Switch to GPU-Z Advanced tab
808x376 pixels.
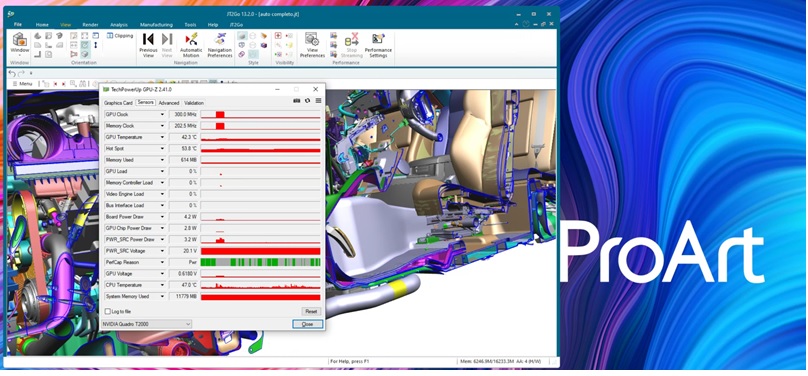(169, 103)
